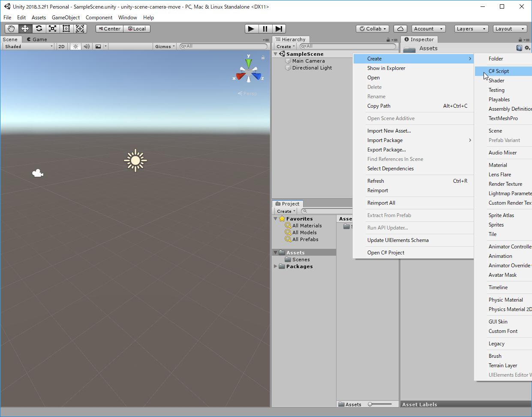
Task: Open Shaded draw mode dropdown
Action: tap(29, 46)
